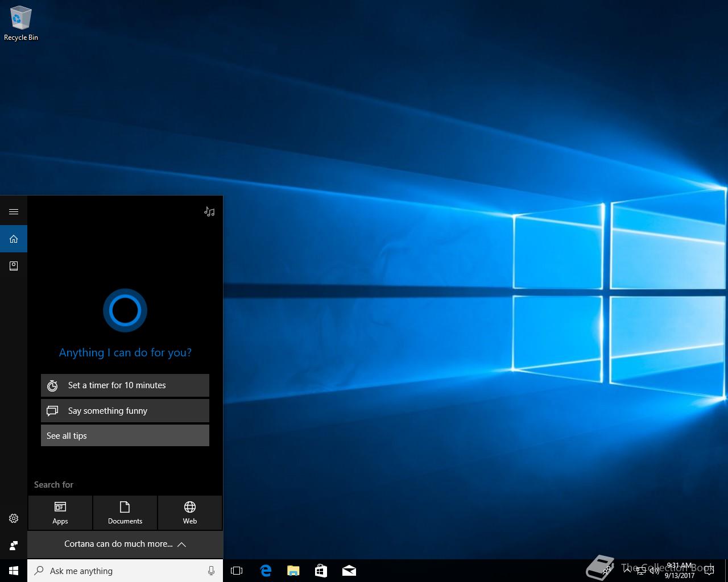This screenshot has height=582, width=728.
Task: Open Task View from taskbar
Action: 237,571
